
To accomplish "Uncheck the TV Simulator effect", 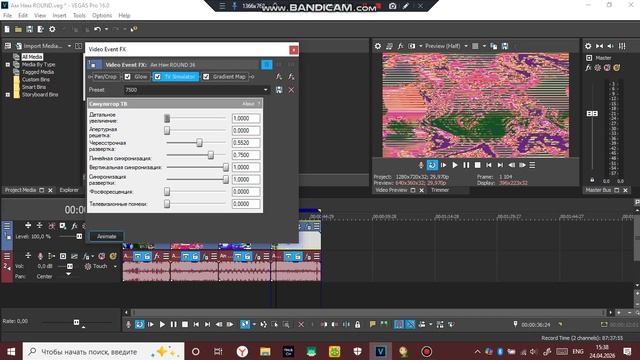I will coord(158,77).
